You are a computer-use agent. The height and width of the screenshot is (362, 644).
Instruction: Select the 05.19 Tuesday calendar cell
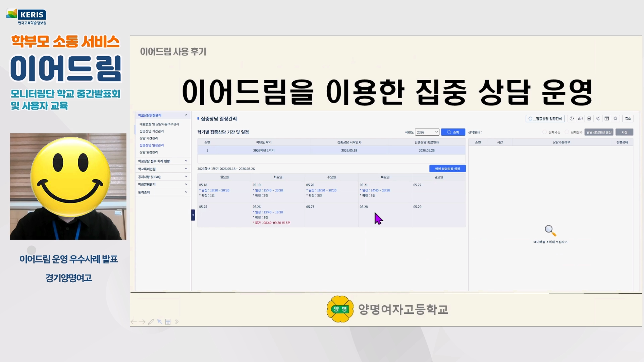(x=278, y=191)
